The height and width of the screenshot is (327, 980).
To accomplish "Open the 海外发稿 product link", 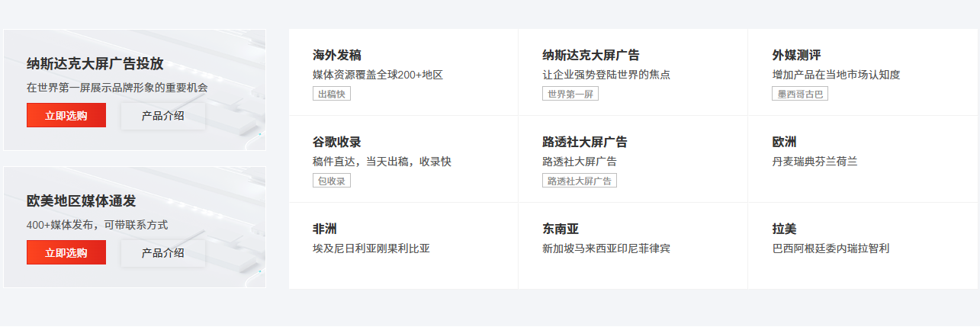I will tap(336, 55).
